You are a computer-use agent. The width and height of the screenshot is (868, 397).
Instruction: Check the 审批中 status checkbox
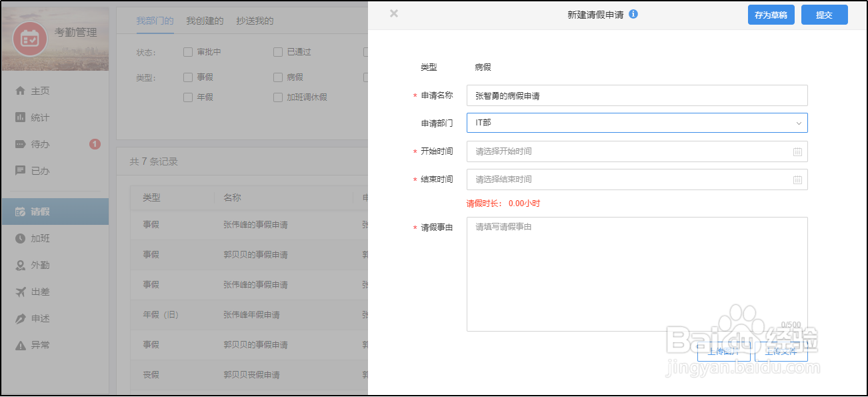[188, 52]
